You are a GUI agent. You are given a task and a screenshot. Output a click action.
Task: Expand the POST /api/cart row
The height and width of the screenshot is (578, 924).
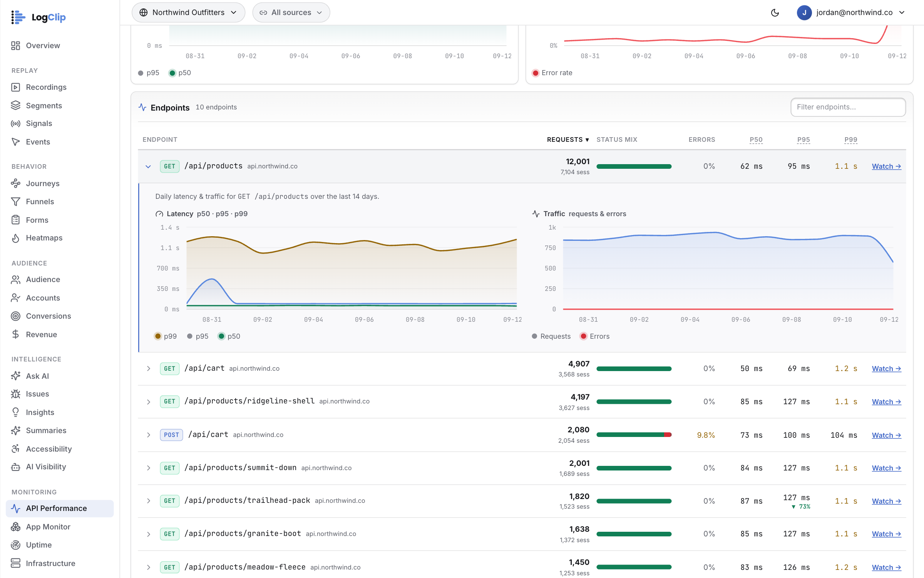[x=148, y=435]
